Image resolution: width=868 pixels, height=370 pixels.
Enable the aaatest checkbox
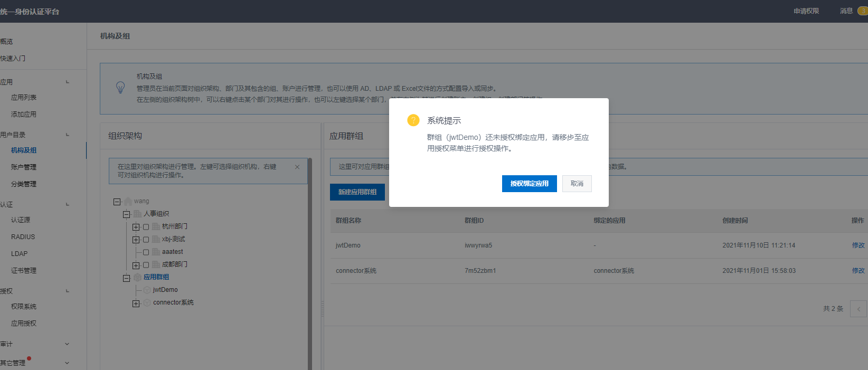click(x=146, y=252)
